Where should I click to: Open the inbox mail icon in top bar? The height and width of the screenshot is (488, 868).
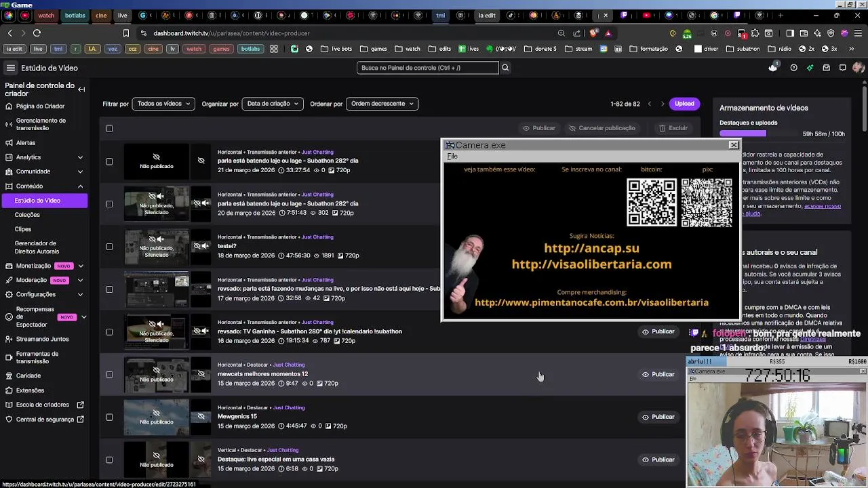pyautogui.click(x=826, y=68)
